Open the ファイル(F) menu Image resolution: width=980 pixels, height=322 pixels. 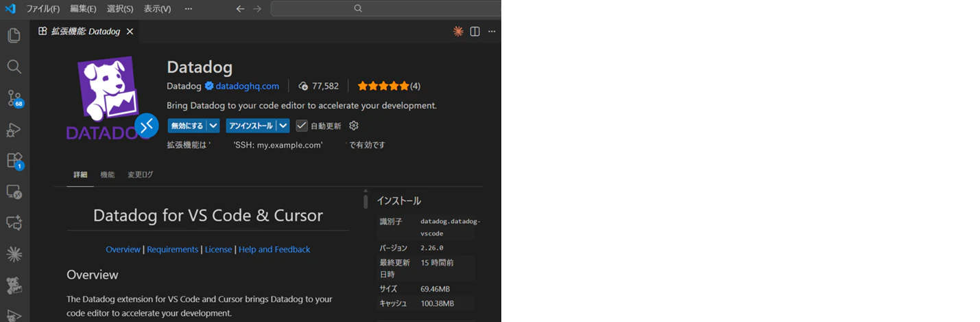(43, 8)
